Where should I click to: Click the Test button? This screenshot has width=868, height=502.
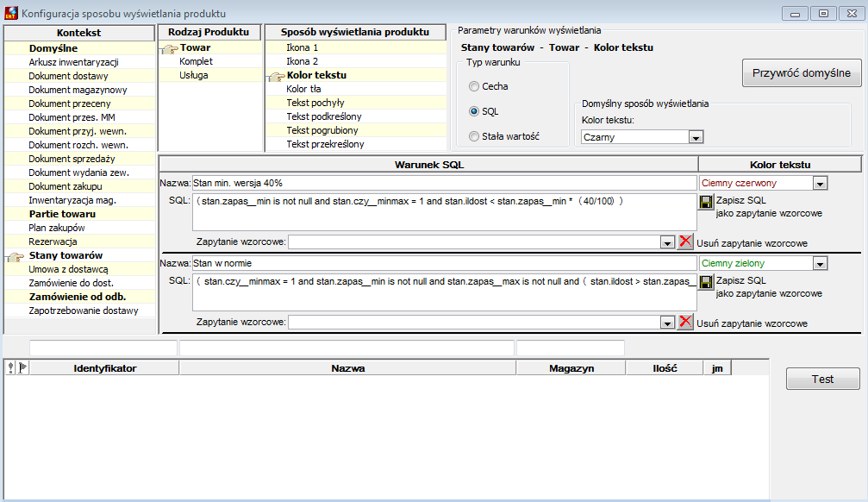822,379
